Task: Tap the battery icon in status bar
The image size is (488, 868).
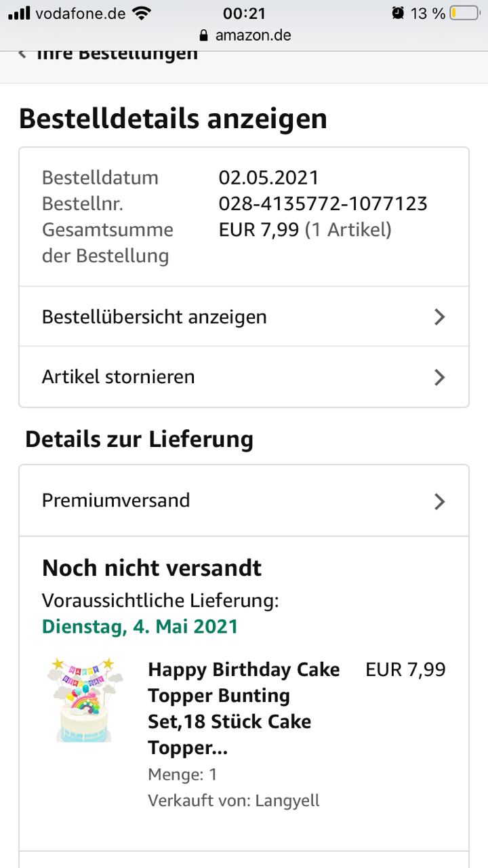Action: pos(464,13)
